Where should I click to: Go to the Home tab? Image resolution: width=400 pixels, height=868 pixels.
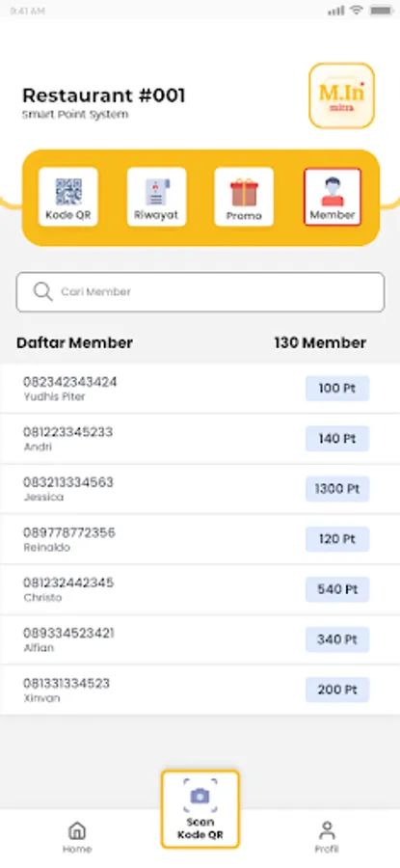click(77, 837)
